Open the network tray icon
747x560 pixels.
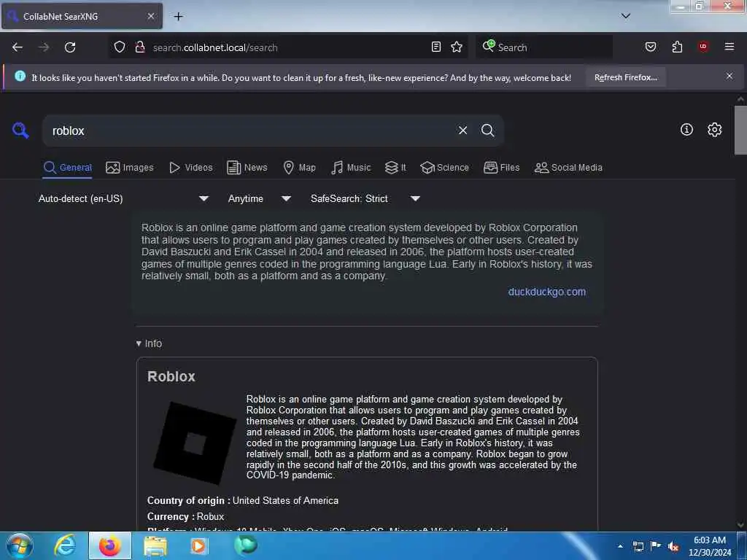[x=638, y=546]
